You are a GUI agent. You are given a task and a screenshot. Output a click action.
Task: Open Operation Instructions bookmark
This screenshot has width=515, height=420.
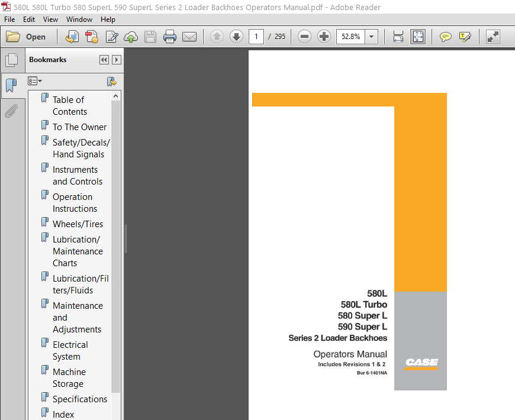(x=75, y=202)
